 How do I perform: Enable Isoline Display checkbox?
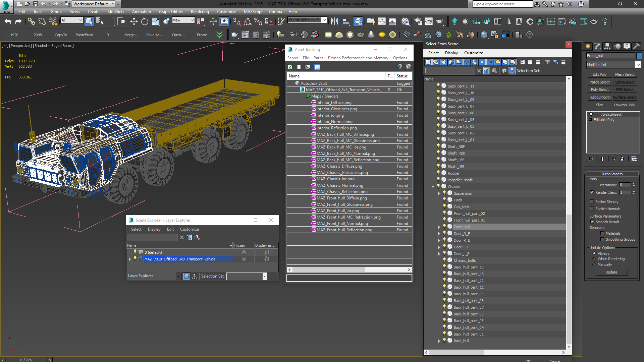[592, 202]
